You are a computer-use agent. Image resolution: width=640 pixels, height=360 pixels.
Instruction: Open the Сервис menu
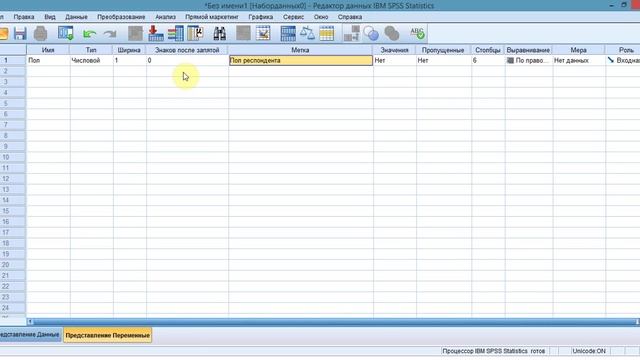293,17
